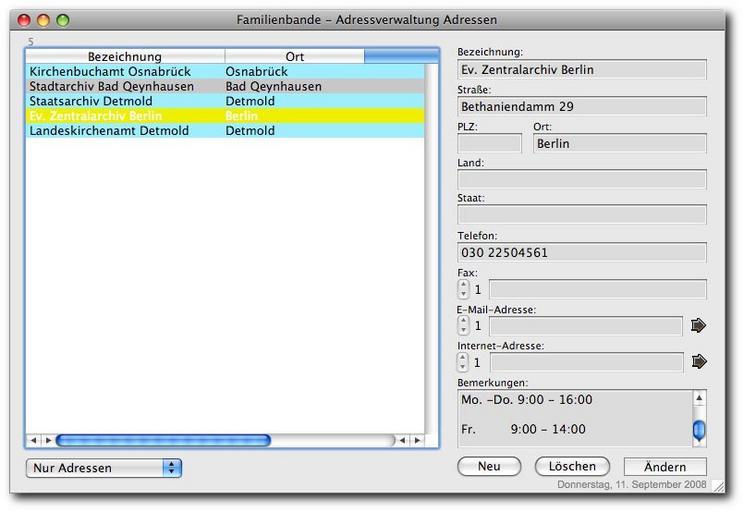Click the Fax input field
The height and width of the screenshot is (512, 744).
[598, 289]
